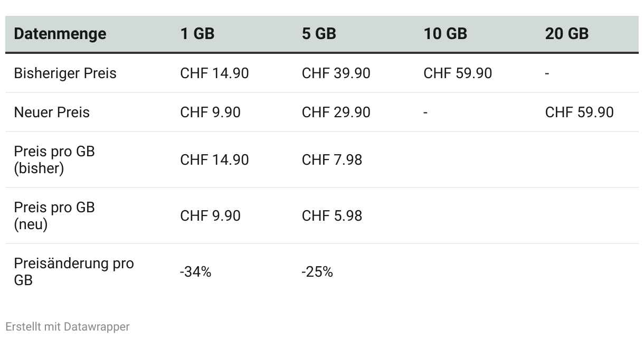Select the 10 GB column header
The image size is (644, 339).
(445, 34)
